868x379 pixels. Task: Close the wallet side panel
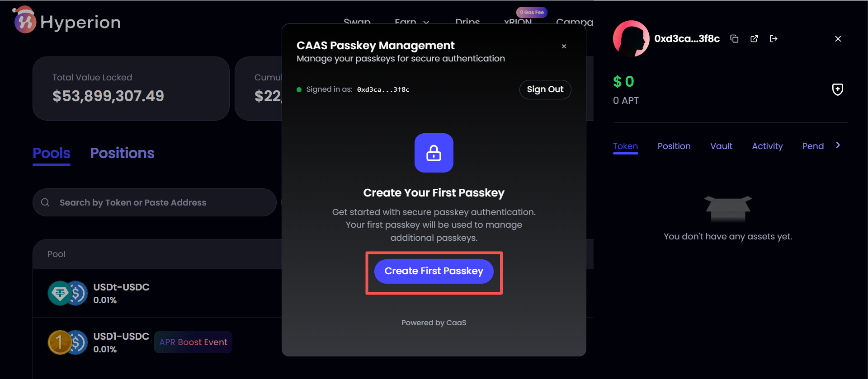coord(838,39)
